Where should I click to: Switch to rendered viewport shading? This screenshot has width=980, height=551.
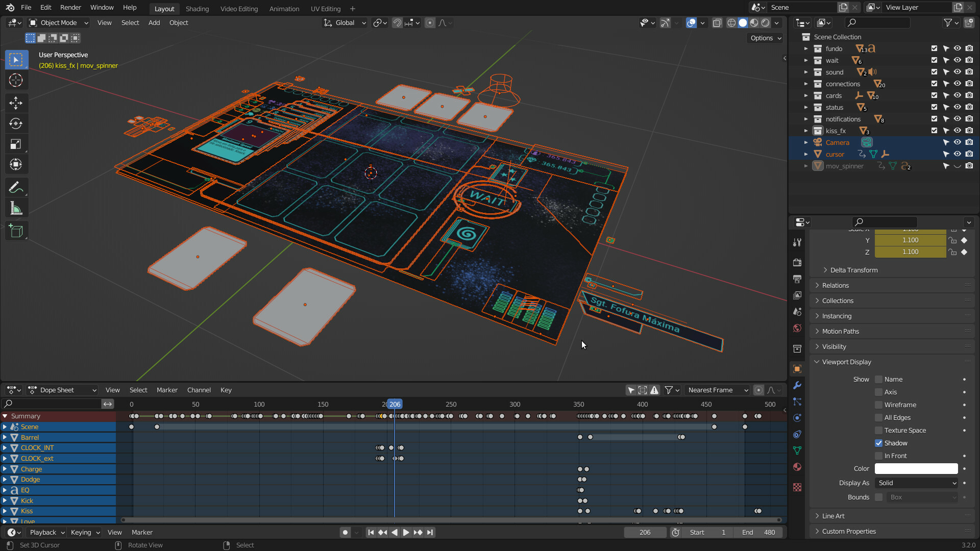pyautogui.click(x=765, y=23)
